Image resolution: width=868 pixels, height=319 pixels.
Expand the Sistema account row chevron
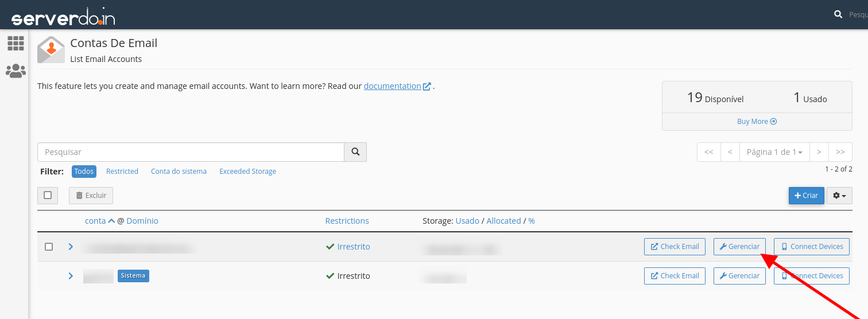(x=71, y=276)
